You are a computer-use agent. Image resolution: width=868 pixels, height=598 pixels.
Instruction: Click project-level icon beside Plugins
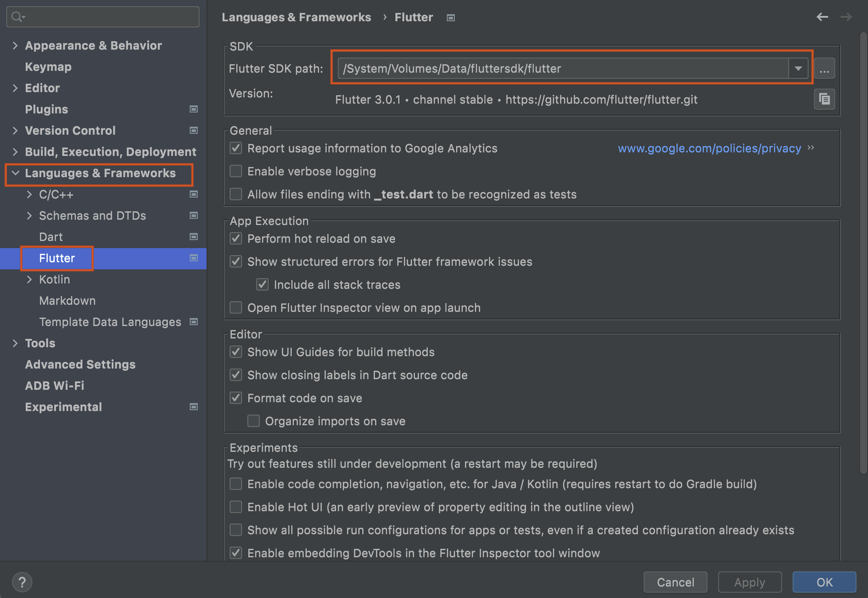pyautogui.click(x=194, y=109)
